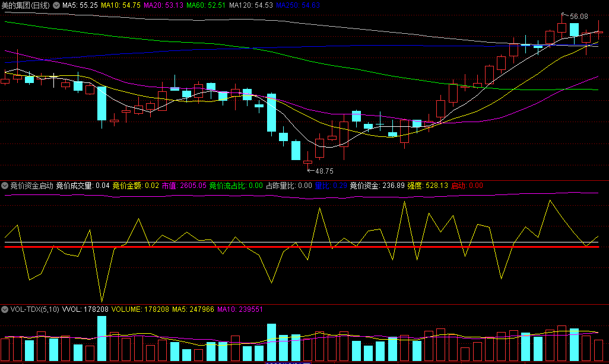Select the MA5: 55.25 value label

pos(80,5)
